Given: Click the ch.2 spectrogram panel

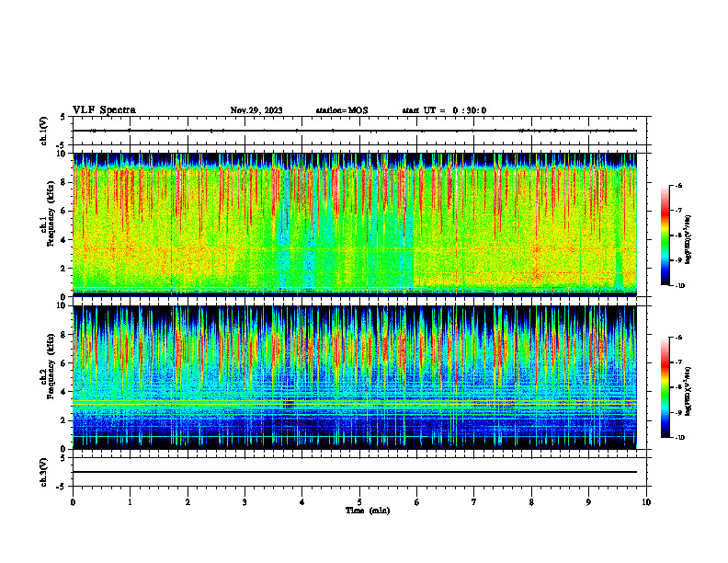Looking at the screenshot, I should [x=355, y=377].
